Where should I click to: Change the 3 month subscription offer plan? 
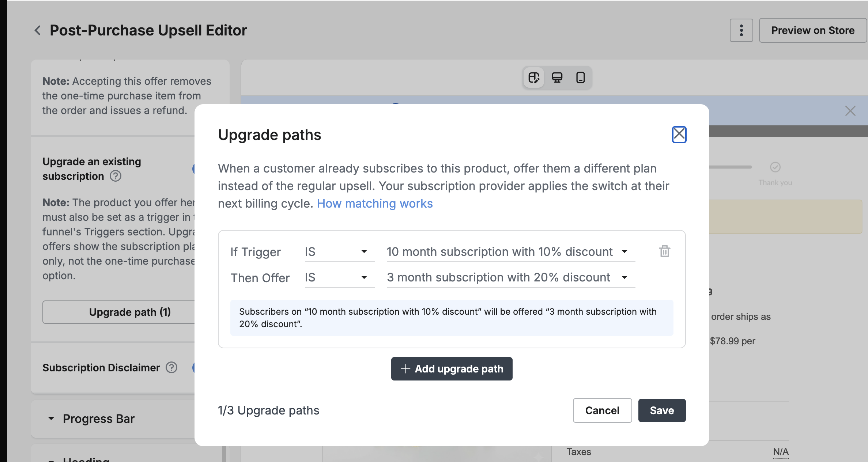511,278
